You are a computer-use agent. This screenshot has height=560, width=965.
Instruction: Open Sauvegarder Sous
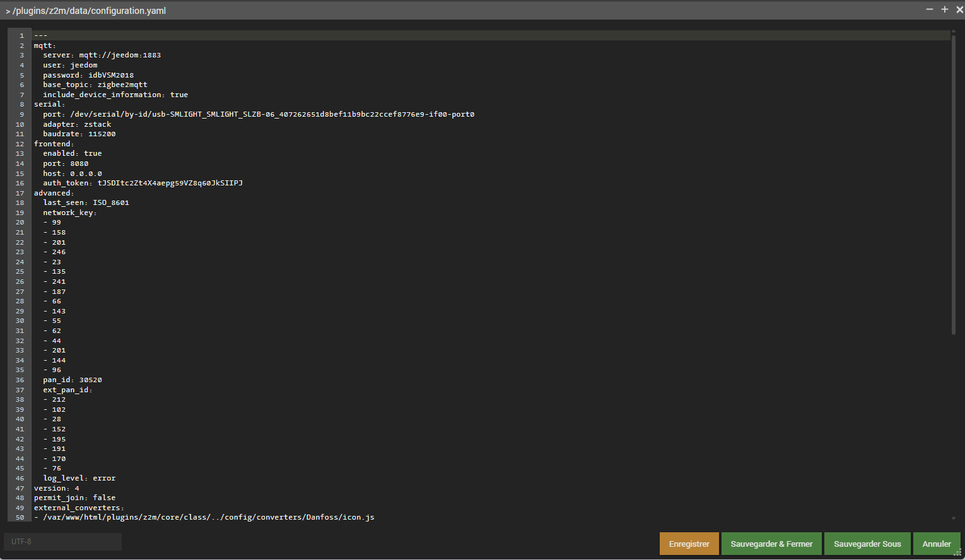[x=867, y=544]
